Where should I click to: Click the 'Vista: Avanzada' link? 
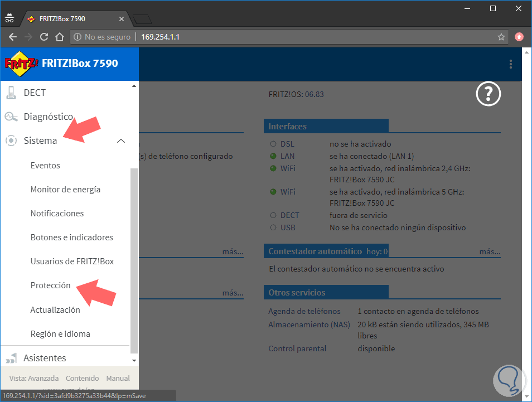pyautogui.click(x=34, y=378)
